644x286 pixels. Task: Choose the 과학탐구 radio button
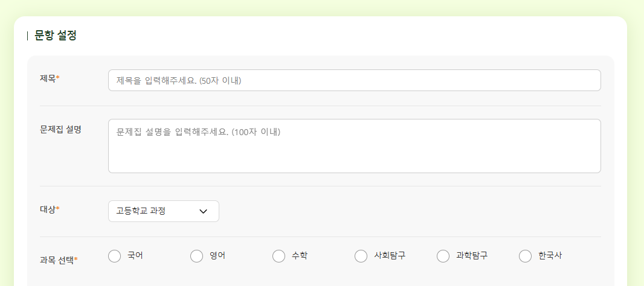click(x=443, y=256)
